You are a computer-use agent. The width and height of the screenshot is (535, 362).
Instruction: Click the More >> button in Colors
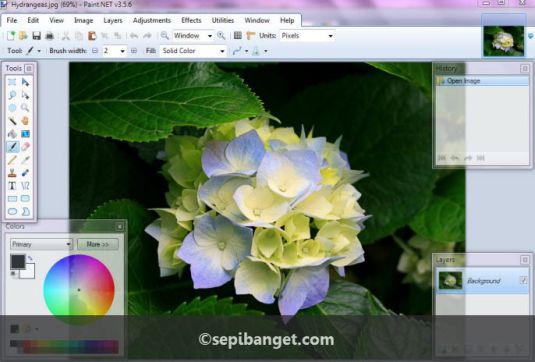pos(98,244)
